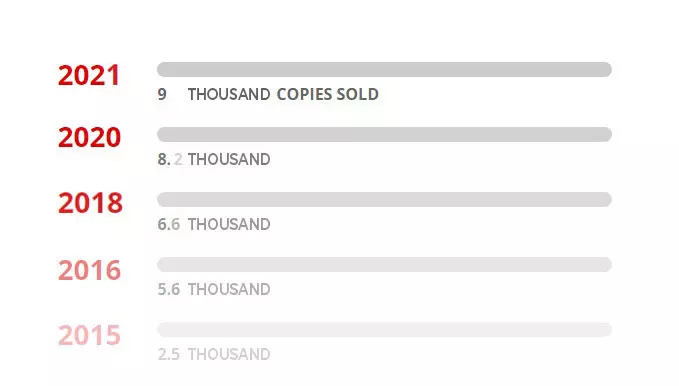The image size is (679, 386).
Task: Click the 2018 year label
Action: click(90, 202)
